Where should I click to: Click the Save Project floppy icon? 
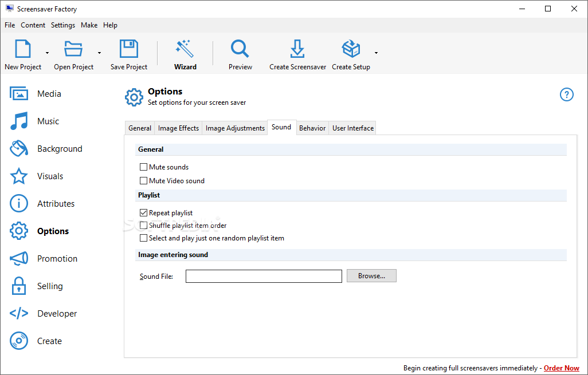[128, 49]
